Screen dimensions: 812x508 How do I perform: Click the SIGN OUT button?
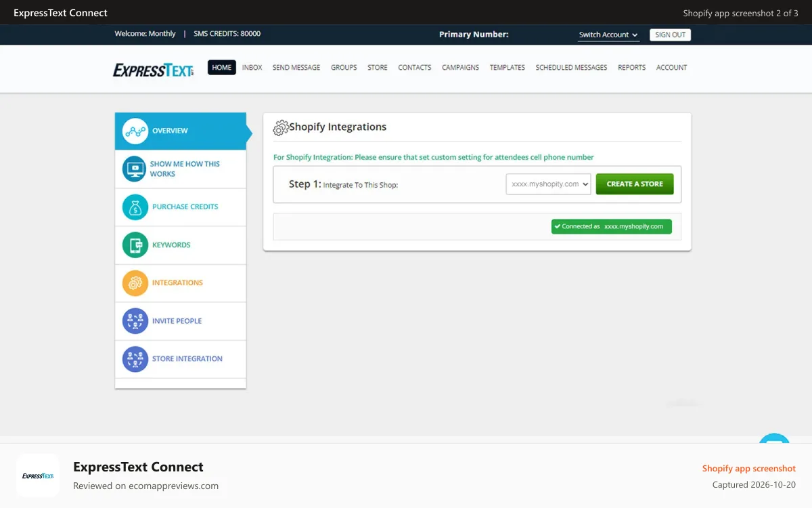pos(671,35)
